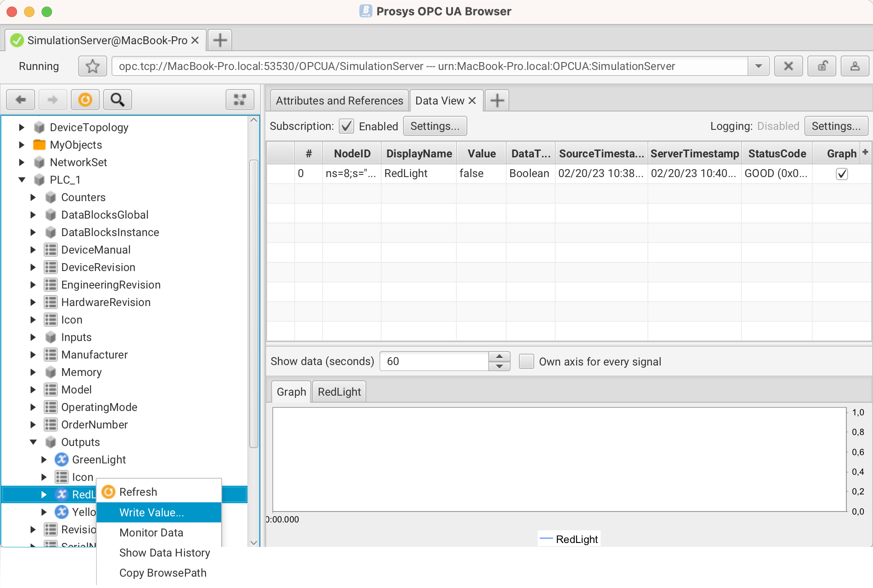The image size is (873, 588).
Task: Open the security lock settings button
Action: coord(822,66)
